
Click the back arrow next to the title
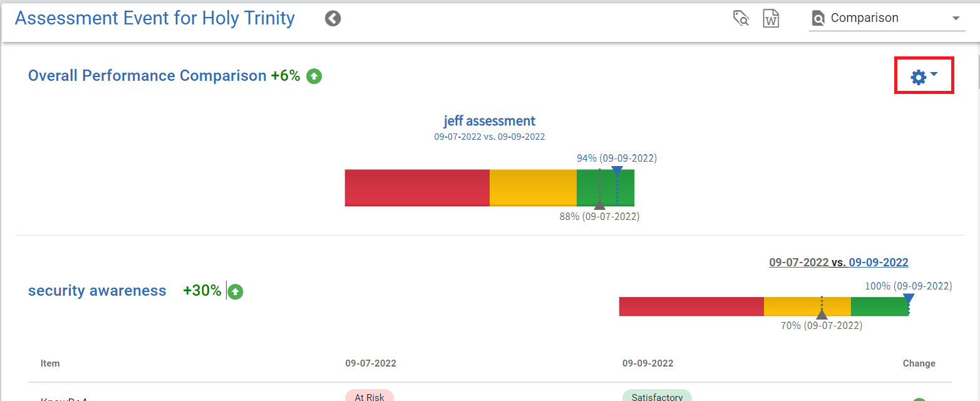pyautogui.click(x=333, y=19)
